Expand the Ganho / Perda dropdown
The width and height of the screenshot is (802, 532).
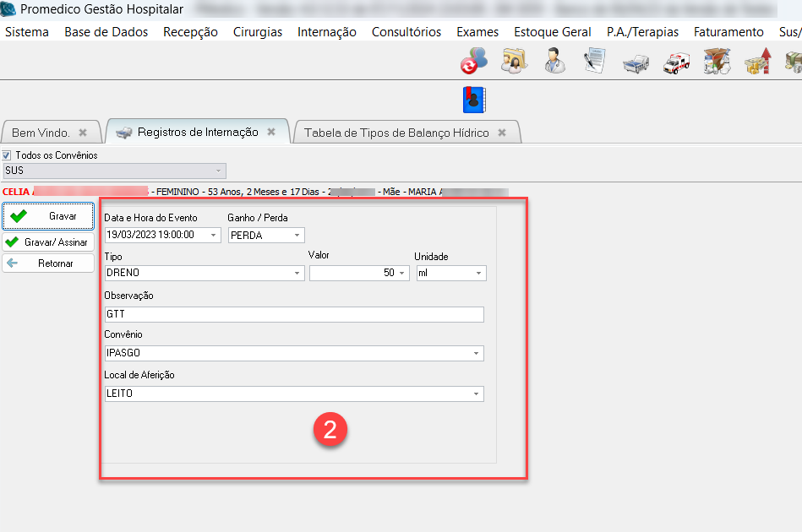coord(297,236)
